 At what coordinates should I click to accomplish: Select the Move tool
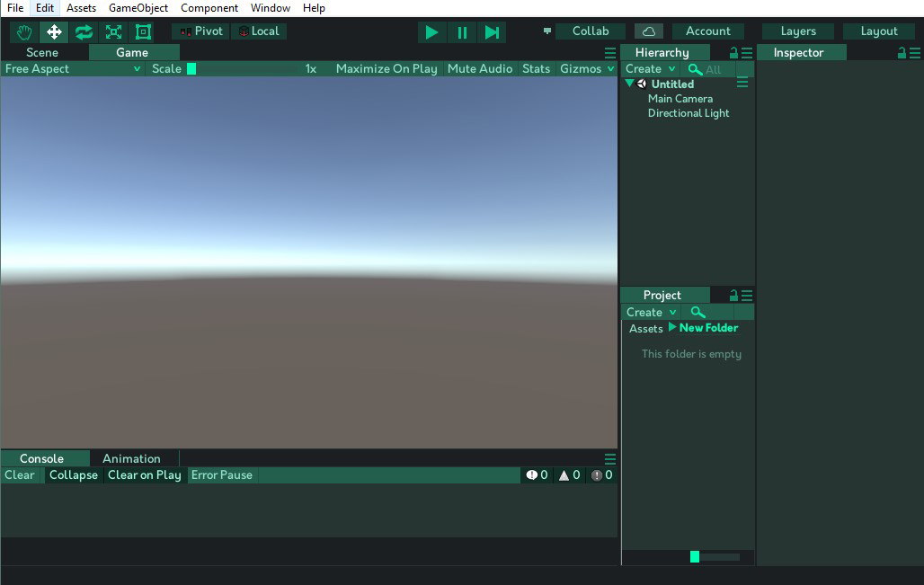click(x=54, y=32)
